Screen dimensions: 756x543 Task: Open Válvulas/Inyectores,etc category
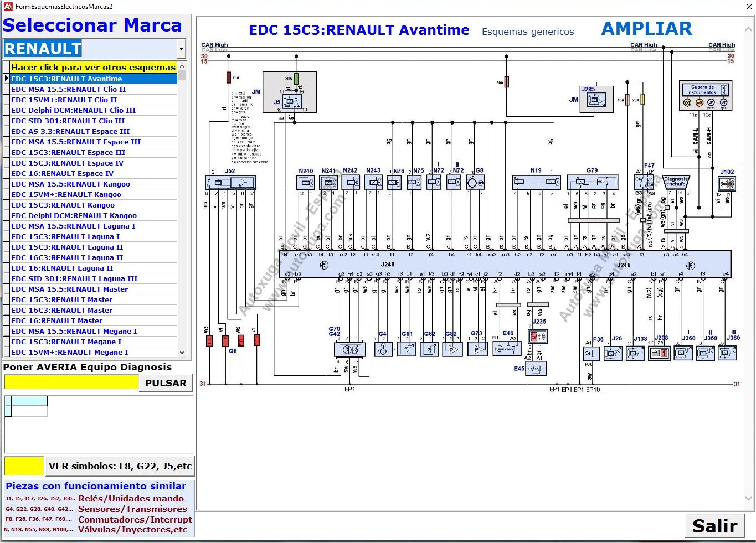[132, 530]
